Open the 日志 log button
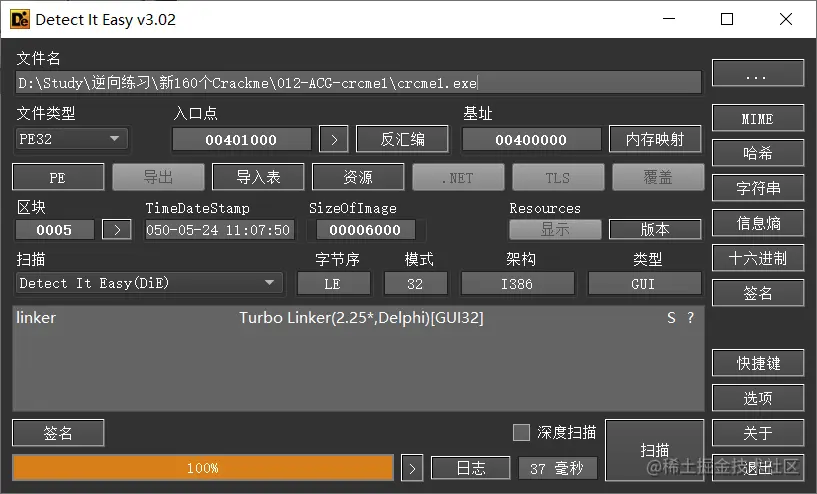Image resolution: width=817 pixels, height=494 pixels. coord(471,468)
